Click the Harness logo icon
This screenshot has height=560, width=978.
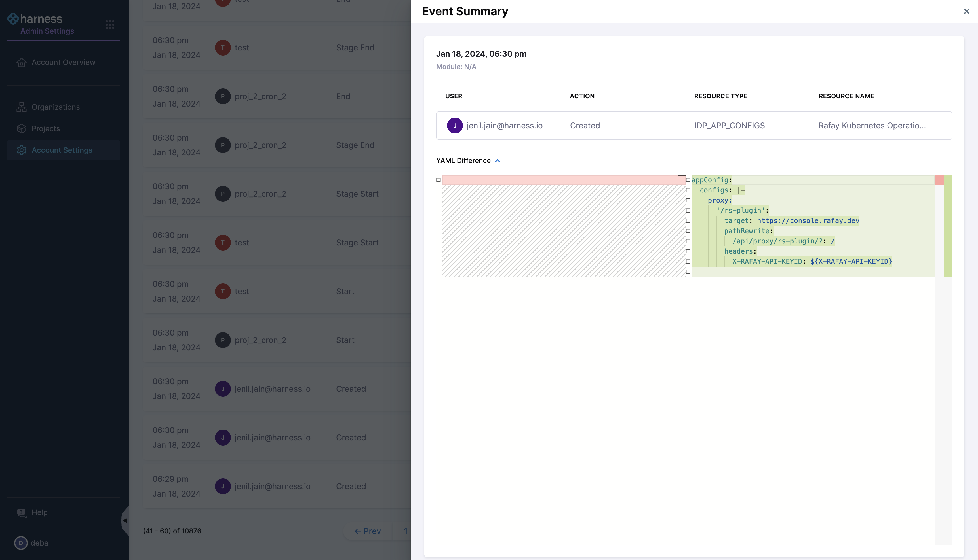[x=13, y=18]
